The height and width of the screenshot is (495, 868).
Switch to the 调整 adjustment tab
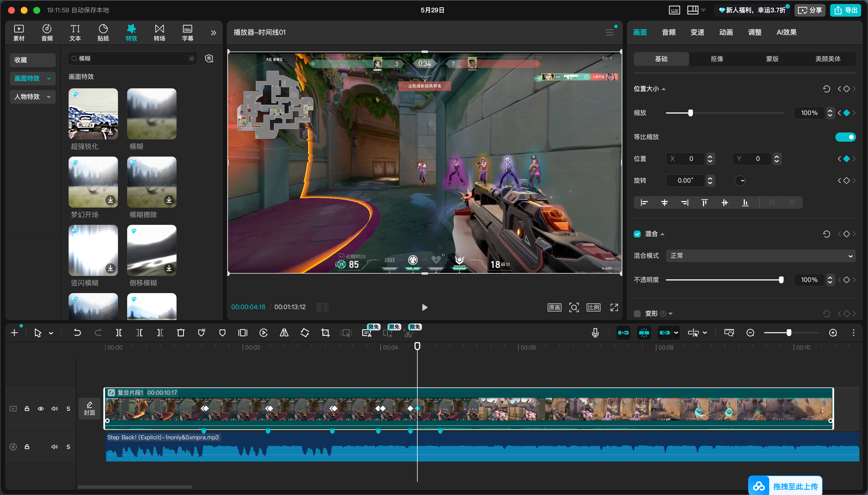[755, 32]
